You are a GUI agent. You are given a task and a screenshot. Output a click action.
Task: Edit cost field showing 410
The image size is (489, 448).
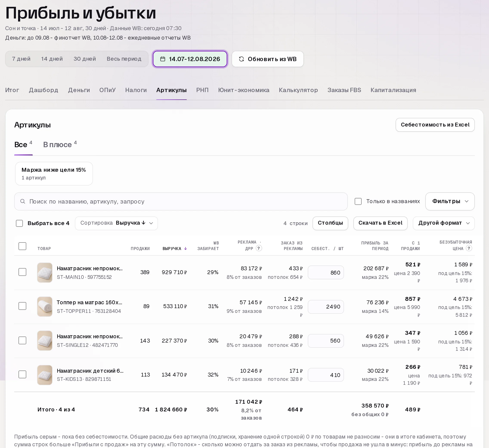point(325,375)
